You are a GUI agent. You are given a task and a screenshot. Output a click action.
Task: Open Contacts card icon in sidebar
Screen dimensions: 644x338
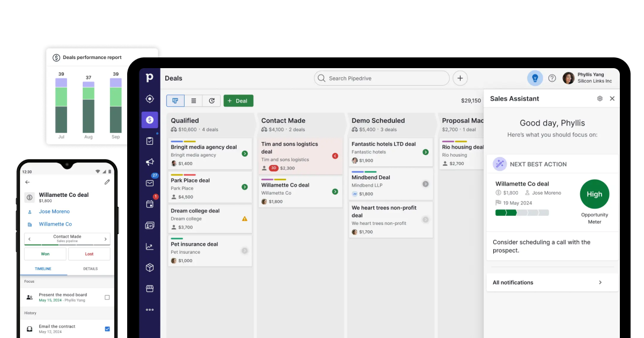150,225
